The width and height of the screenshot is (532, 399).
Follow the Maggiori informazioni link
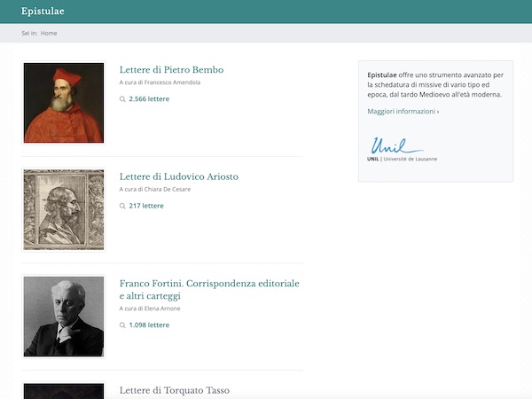coord(403,112)
